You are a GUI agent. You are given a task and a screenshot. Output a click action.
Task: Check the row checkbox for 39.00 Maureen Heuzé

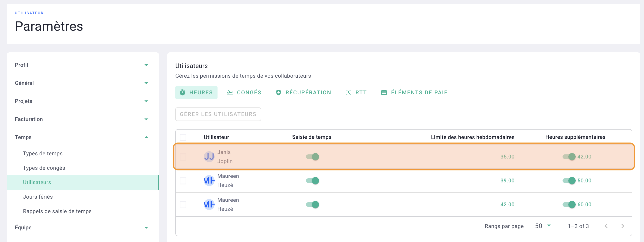point(183,181)
